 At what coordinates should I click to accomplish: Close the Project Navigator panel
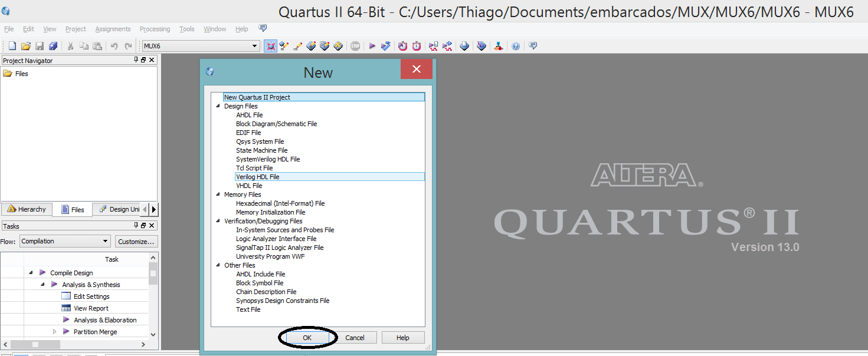[152, 60]
